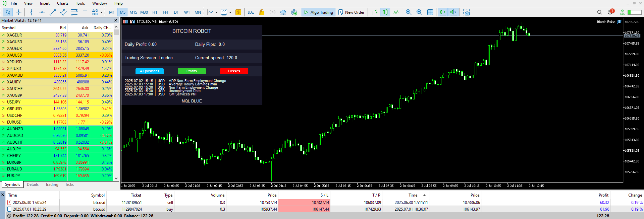
Task: Activate the crosshair tool
Action: (x=19, y=12)
